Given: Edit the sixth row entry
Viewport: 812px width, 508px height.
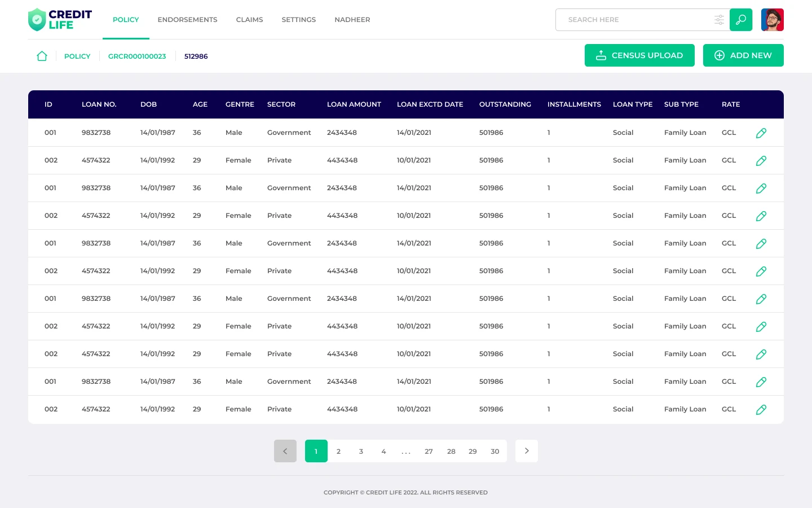Looking at the screenshot, I should tap(761, 271).
